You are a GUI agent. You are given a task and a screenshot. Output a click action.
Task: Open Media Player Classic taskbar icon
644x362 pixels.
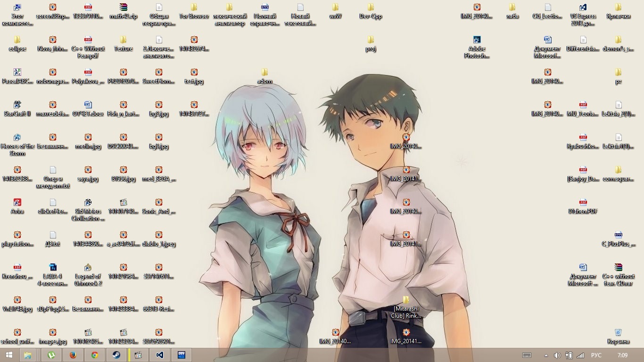click(x=138, y=355)
